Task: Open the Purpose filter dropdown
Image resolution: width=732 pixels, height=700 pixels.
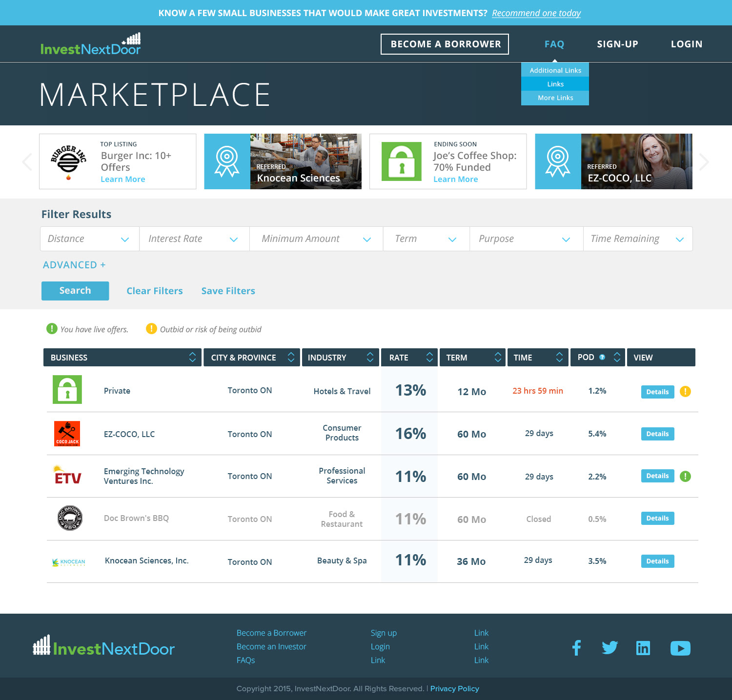Action: coord(527,239)
